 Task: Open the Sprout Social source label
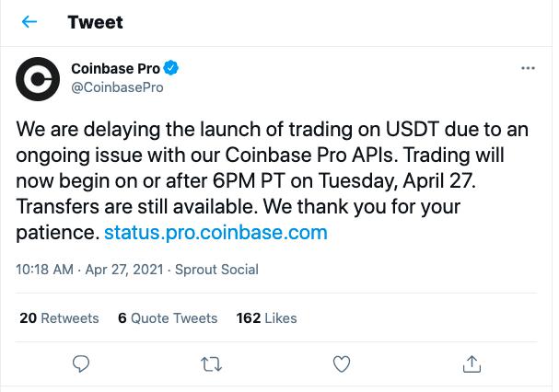click(x=218, y=270)
